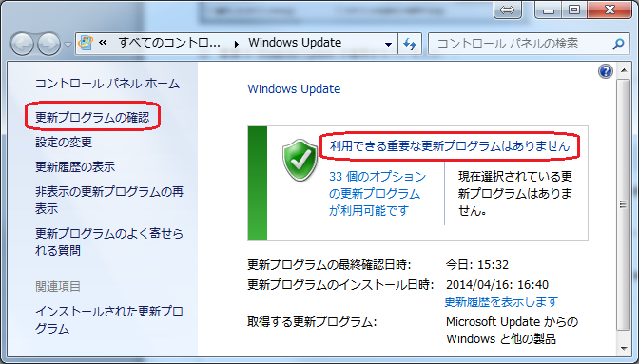Click 更新プログラムの確認 in sidebar

pos(92,117)
